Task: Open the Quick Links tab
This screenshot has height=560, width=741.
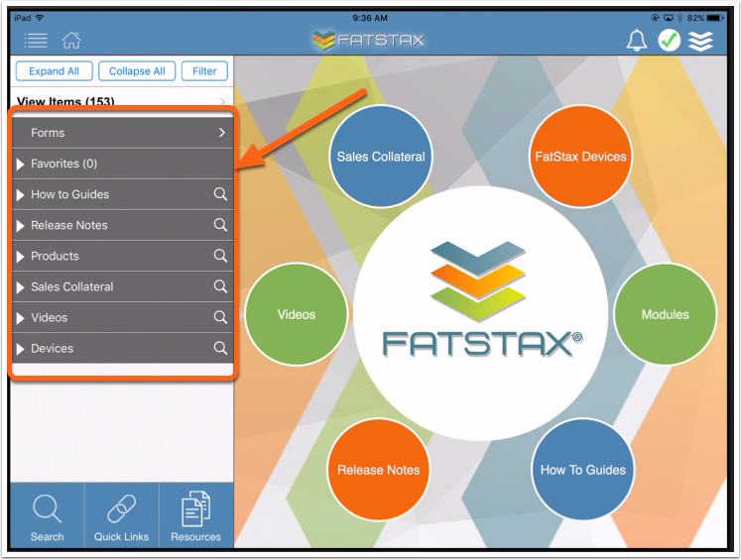Action: 121,515
